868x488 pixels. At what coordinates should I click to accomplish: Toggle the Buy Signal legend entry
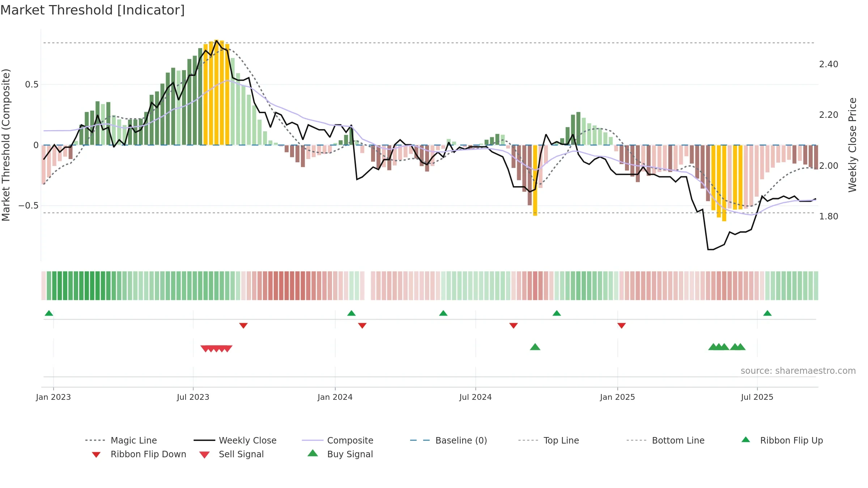(x=340, y=454)
